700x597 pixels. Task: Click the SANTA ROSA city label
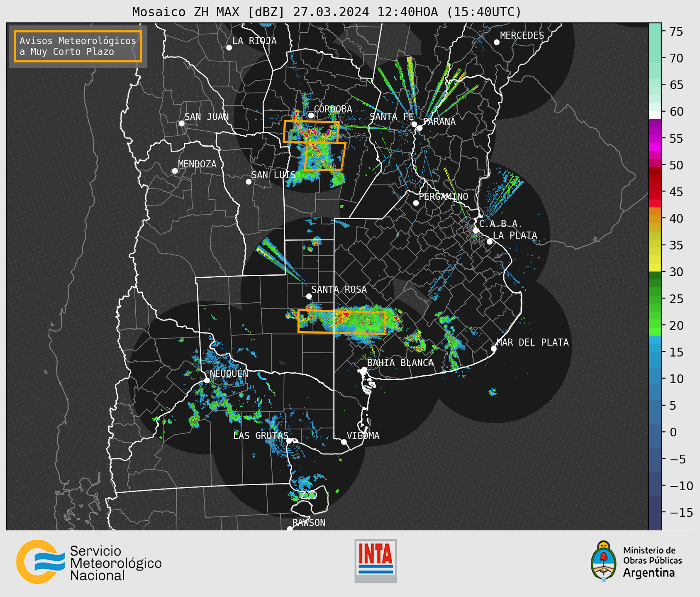click(x=339, y=289)
